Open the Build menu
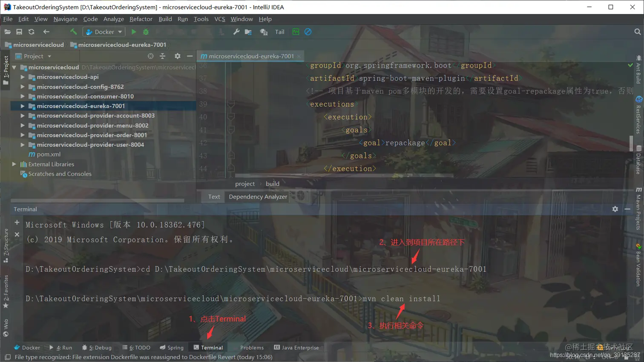This screenshot has width=644, height=362. (165, 19)
